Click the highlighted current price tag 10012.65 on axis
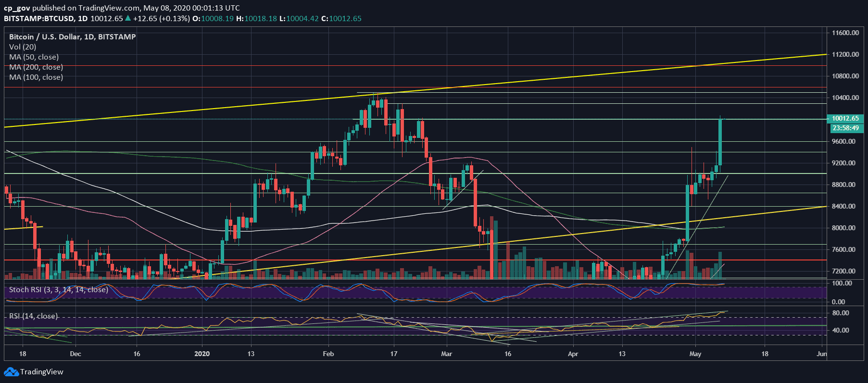The image size is (868, 383). [x=846, y=118]
